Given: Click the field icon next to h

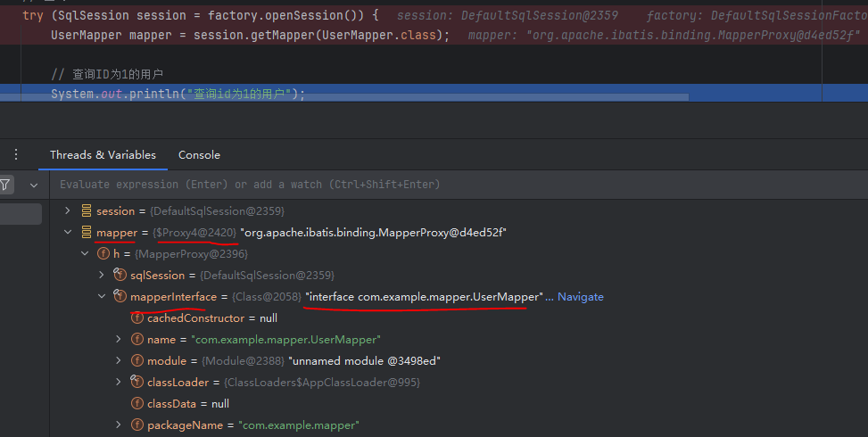Looking at the screenshot, I should (103, 253).
